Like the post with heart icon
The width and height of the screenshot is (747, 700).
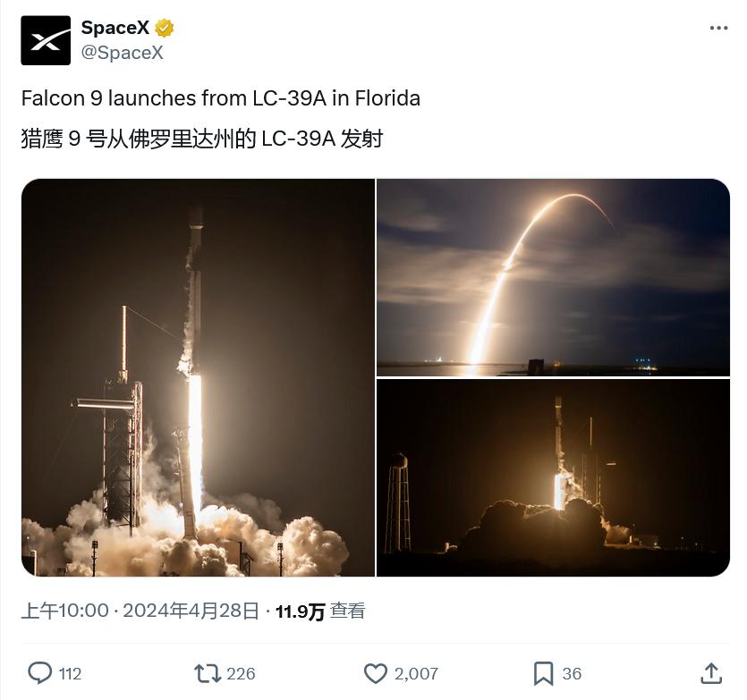[376, 674]
